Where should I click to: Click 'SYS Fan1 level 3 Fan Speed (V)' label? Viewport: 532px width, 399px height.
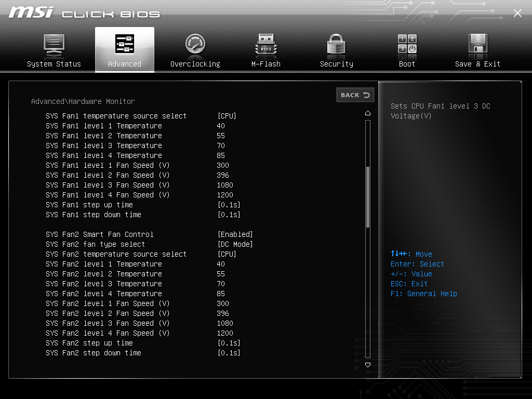(x=108, y=185)
